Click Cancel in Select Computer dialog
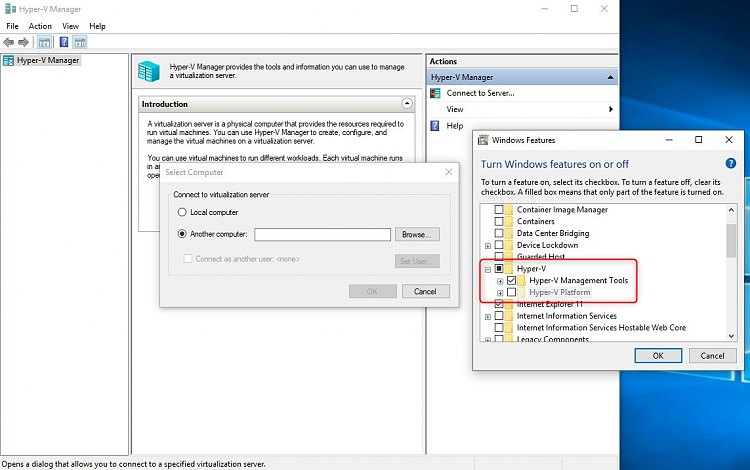This screenshot has height=470, width=750. click(x=425, y=291)
